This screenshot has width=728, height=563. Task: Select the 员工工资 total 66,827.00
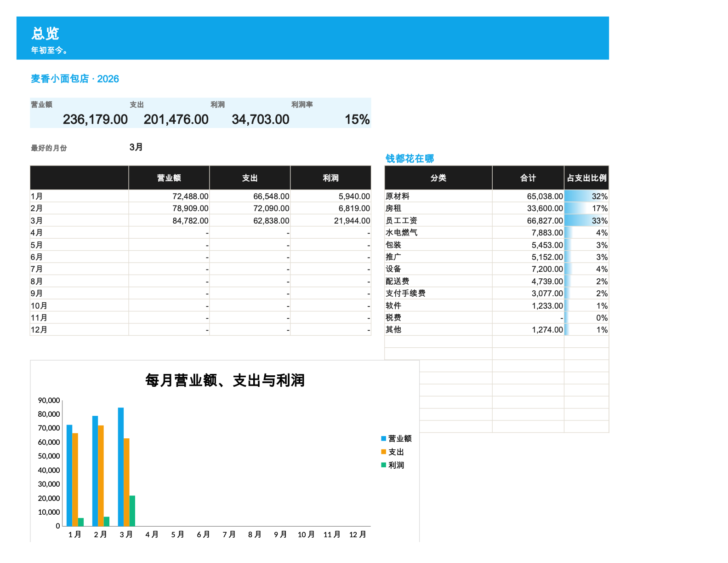528,221
